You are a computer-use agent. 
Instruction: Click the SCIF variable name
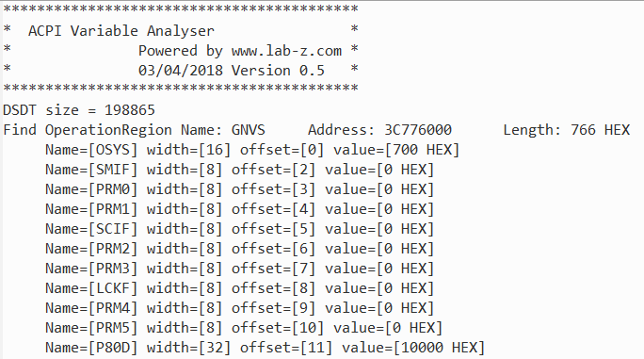112,229
